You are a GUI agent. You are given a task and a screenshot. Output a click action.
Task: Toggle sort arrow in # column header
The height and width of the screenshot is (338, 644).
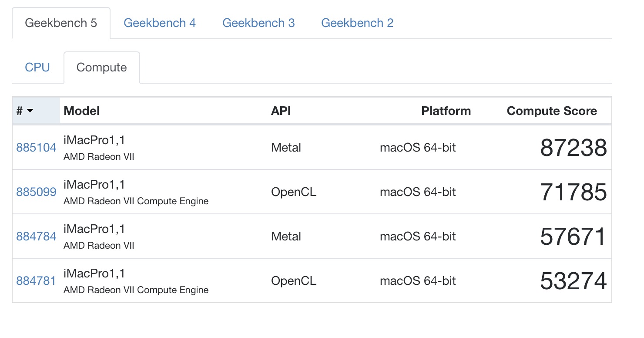30,111
